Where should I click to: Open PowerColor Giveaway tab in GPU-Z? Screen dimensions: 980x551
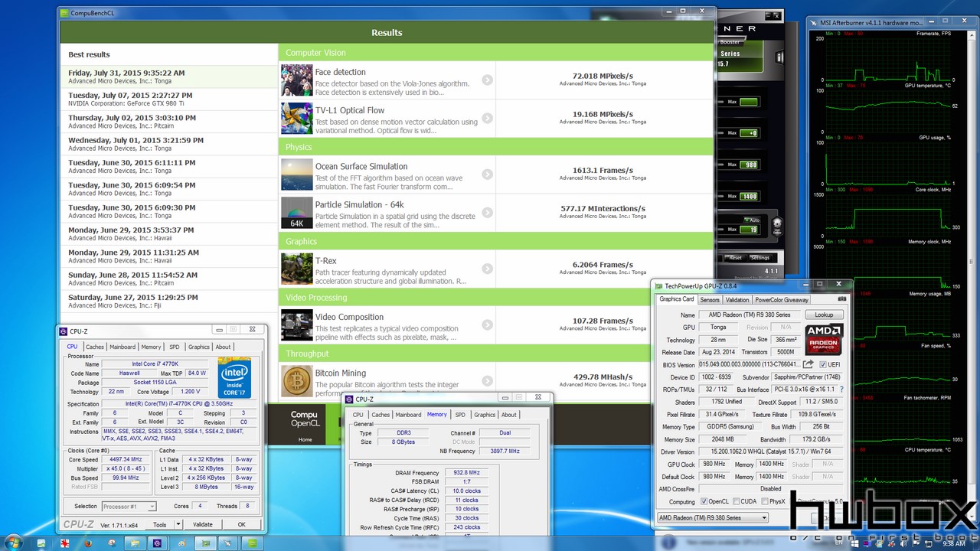click(781, 300)
